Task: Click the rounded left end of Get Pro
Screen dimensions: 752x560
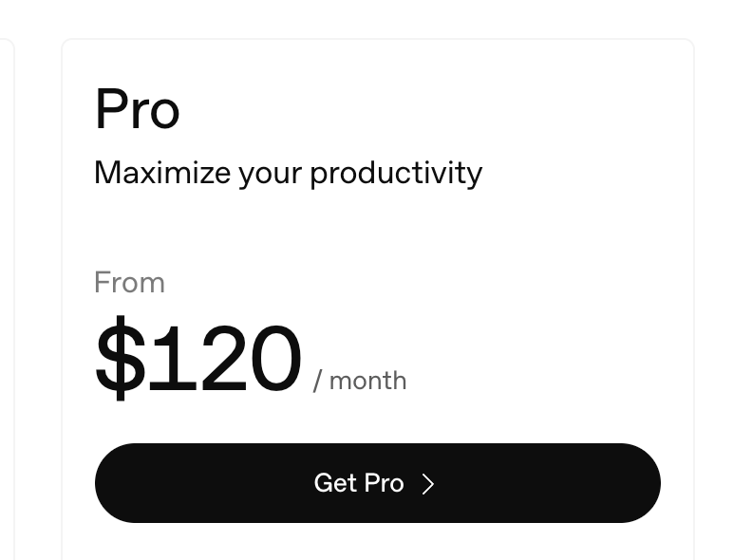Action: (115, 483)
